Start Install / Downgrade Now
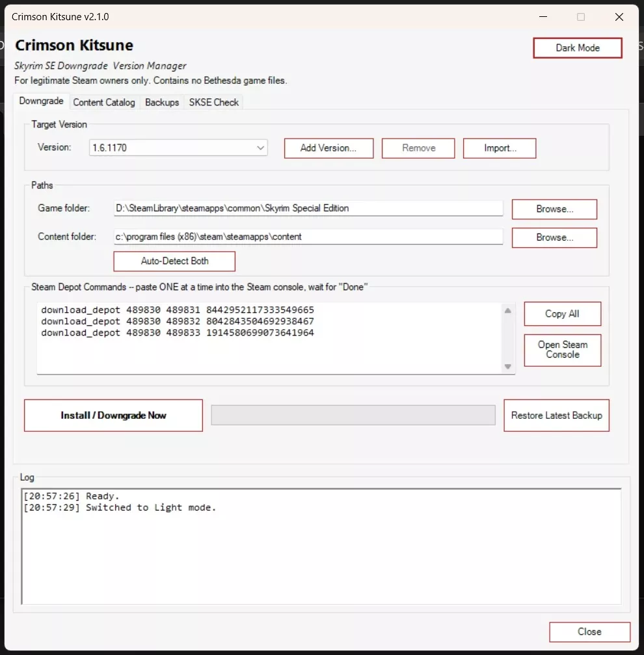This screenshot has width=644, height=655. tap(113, 415)
